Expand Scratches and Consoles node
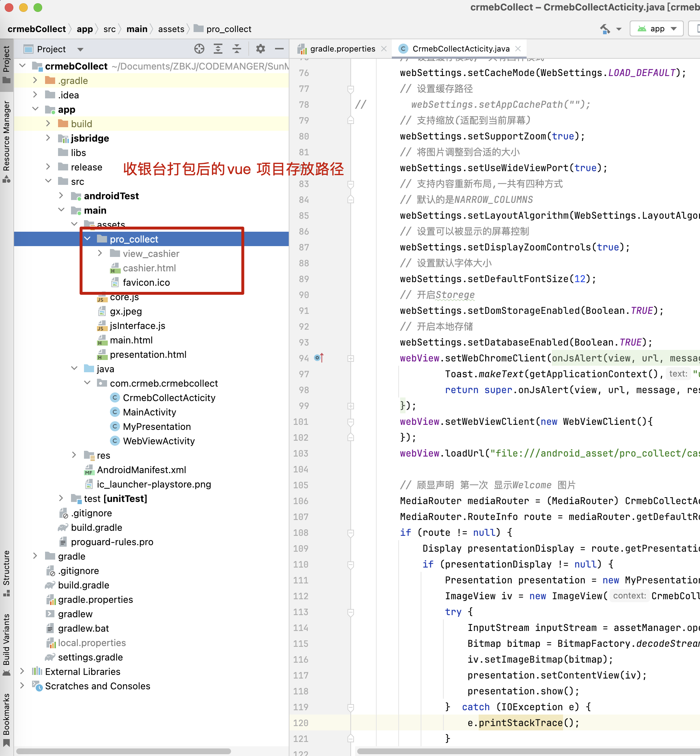 [x=22, y=685]
